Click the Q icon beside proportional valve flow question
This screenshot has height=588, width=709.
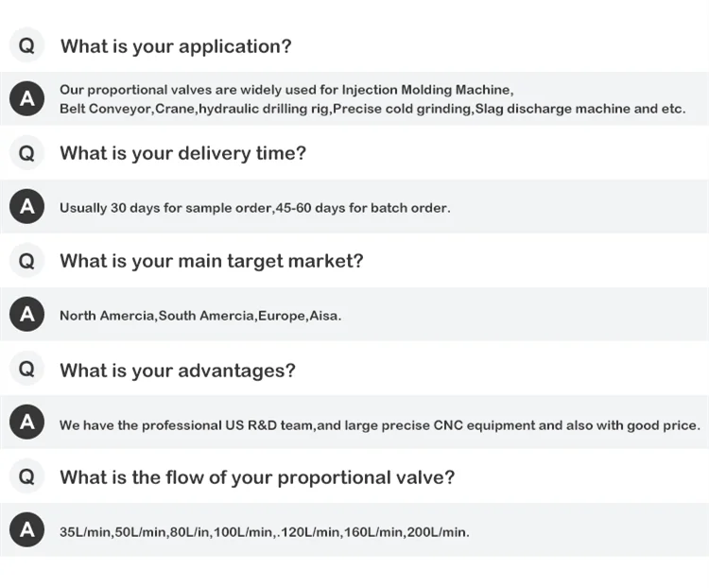point(26,477)
